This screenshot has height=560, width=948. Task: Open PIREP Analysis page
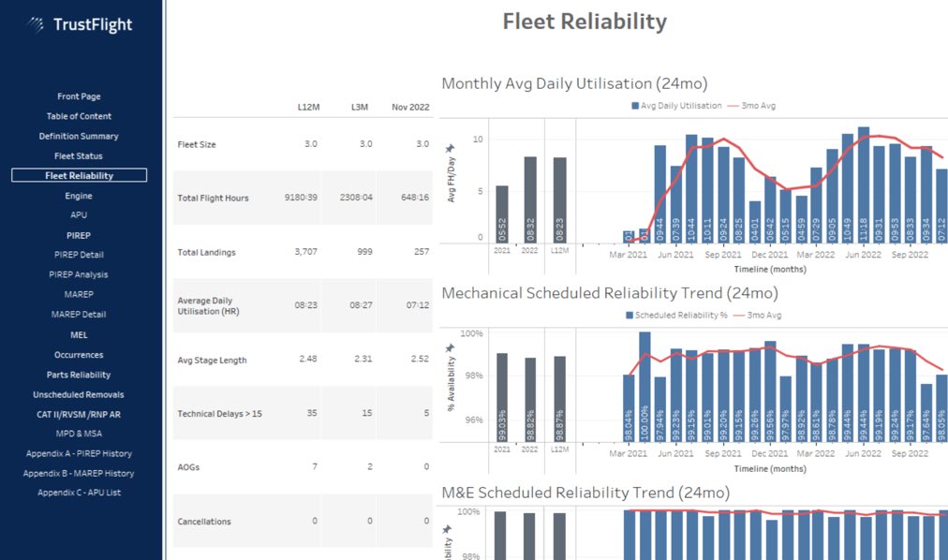(79, 274)
